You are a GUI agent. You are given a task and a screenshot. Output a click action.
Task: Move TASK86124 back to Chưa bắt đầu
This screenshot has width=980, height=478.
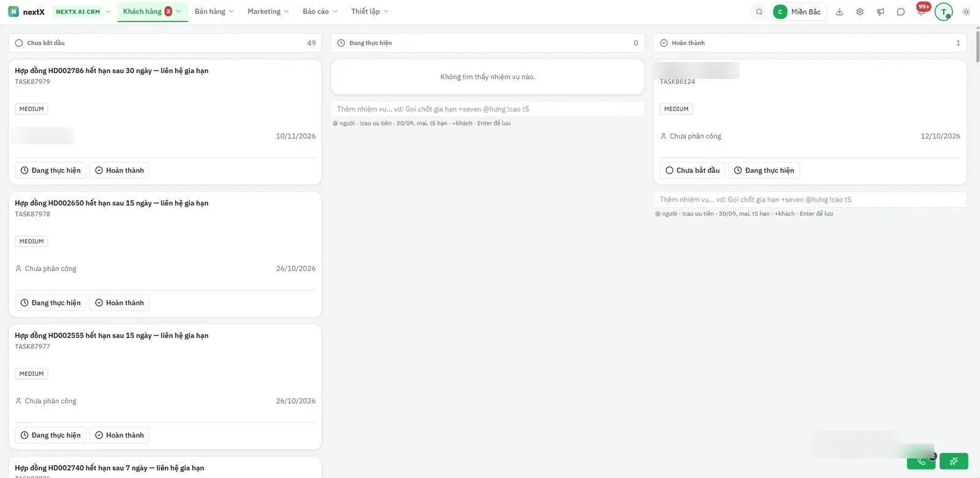(x=692, y=170)
